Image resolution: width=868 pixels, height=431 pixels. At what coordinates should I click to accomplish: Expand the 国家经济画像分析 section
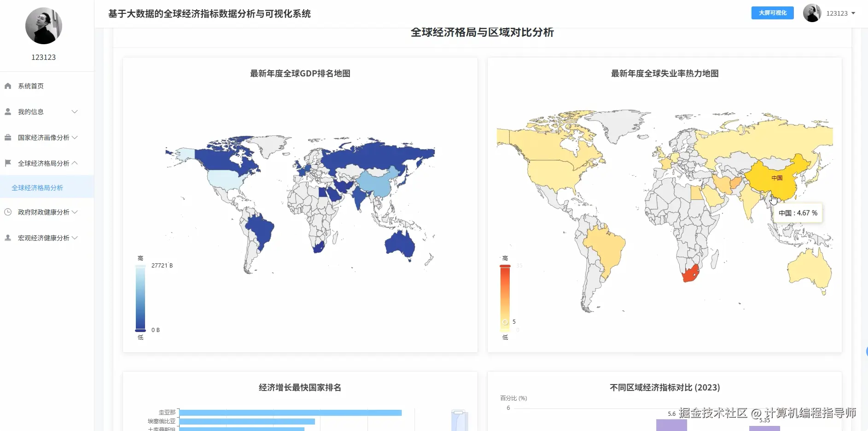[x=75, y=137]
